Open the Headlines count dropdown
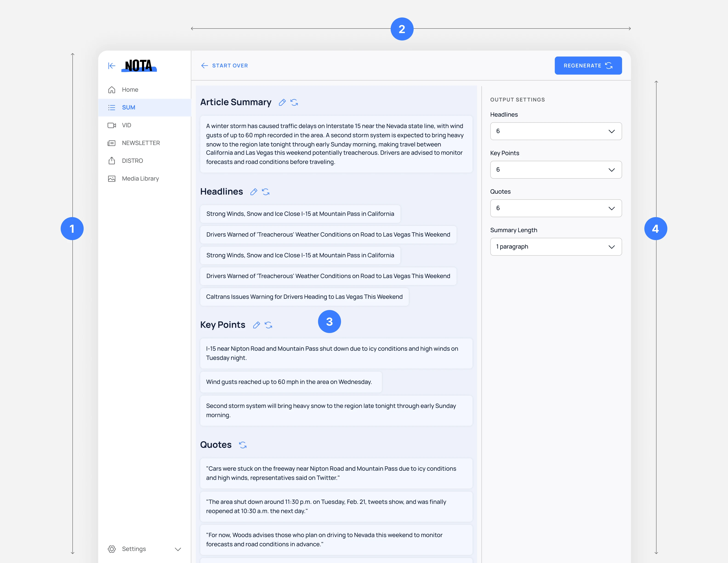The image size is (728, 563). [556, 131]
